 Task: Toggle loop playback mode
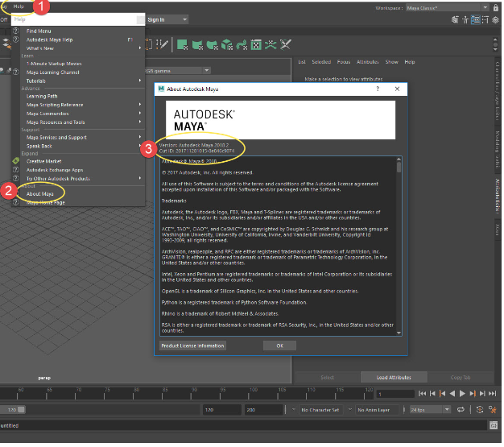point(461,410)
